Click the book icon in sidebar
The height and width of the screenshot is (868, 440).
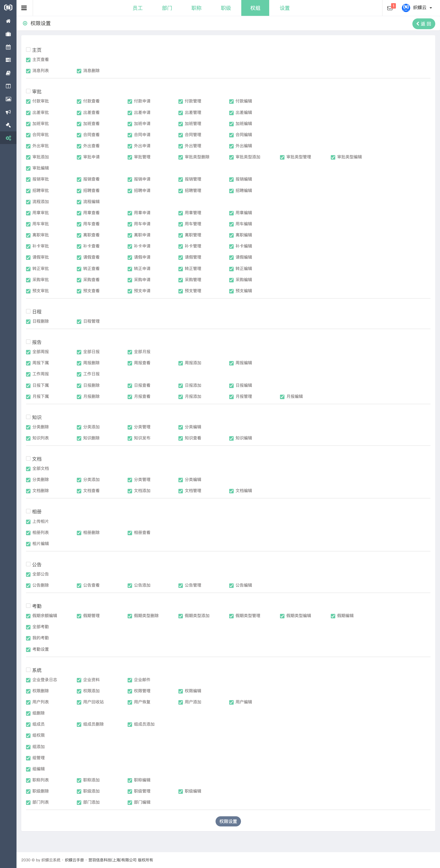coord(8,73)
